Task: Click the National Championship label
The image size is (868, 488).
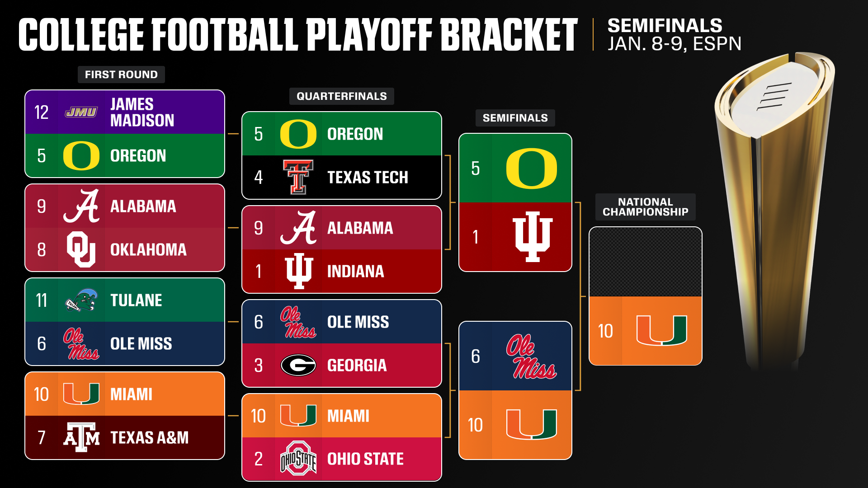Action: [x=645, y=207]
